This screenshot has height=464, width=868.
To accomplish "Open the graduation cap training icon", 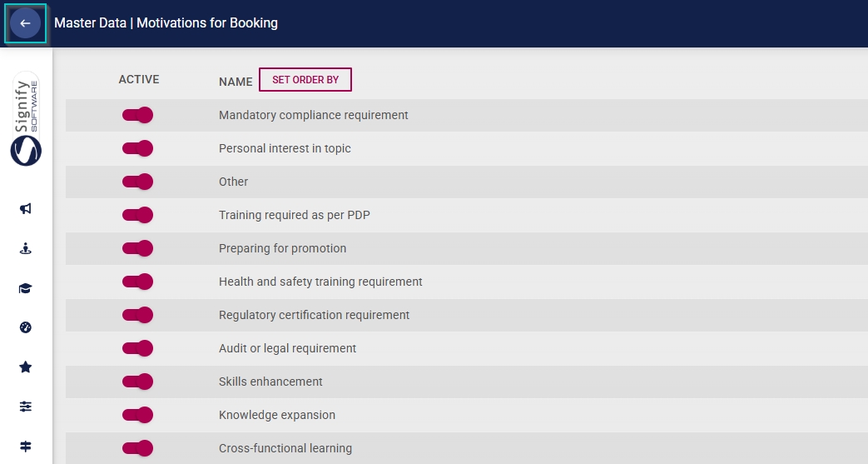I will [x=26, y=288].
